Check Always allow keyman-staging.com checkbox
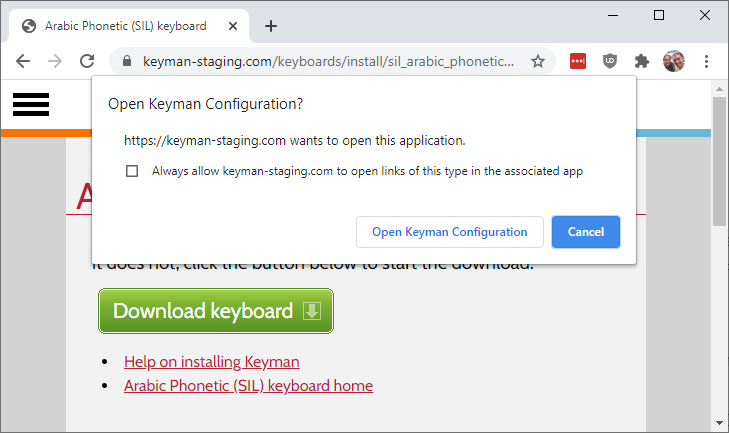Viewport: 729px width, 433px height. click(132, 171)
